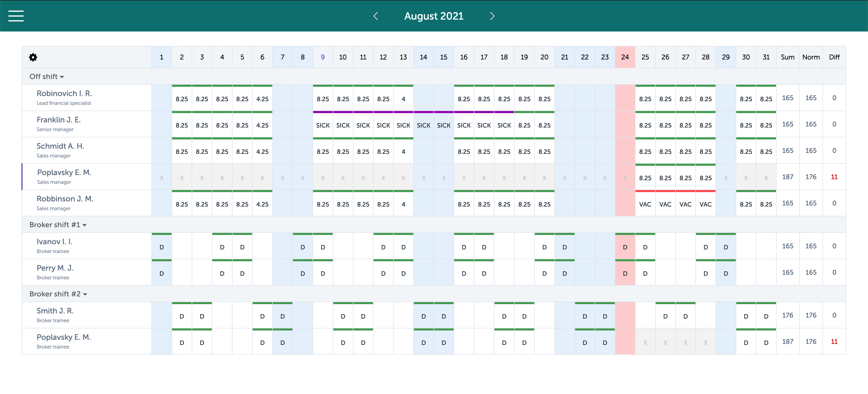Click Smith J. R. D shift on day 2
Image resolution: width=868 pixels, height=394 pixels.
(x=182, y=317)
